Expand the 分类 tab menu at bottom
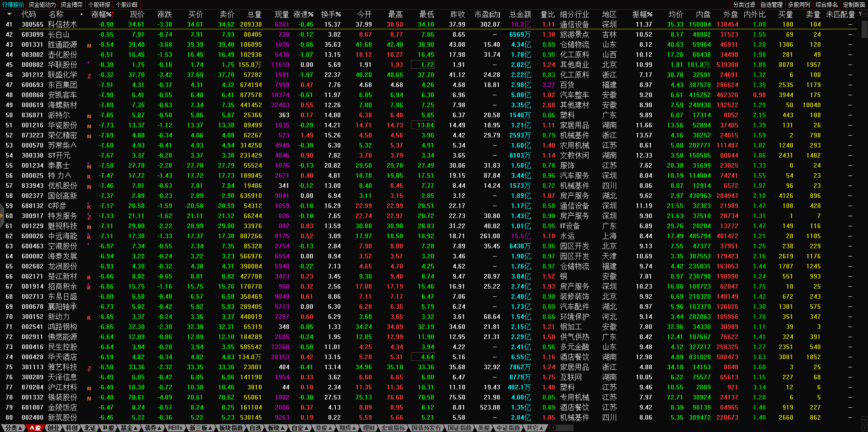This screenshot has width=868, height=432. click(x=13, y=428)
